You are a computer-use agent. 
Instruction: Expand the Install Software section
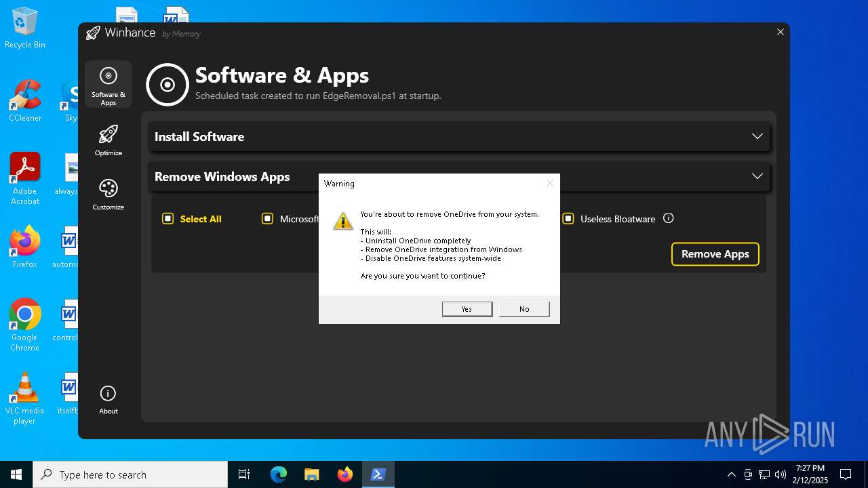458,136
